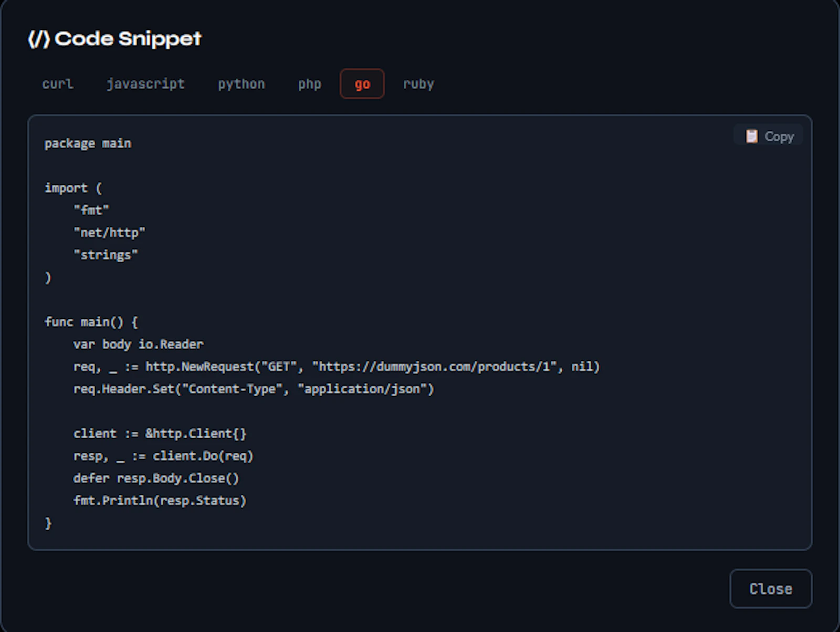The width and height of the screenshot is (840, 632).
Task: Click the 'var body io.Reader' line
Action: (x=138, y=344)
